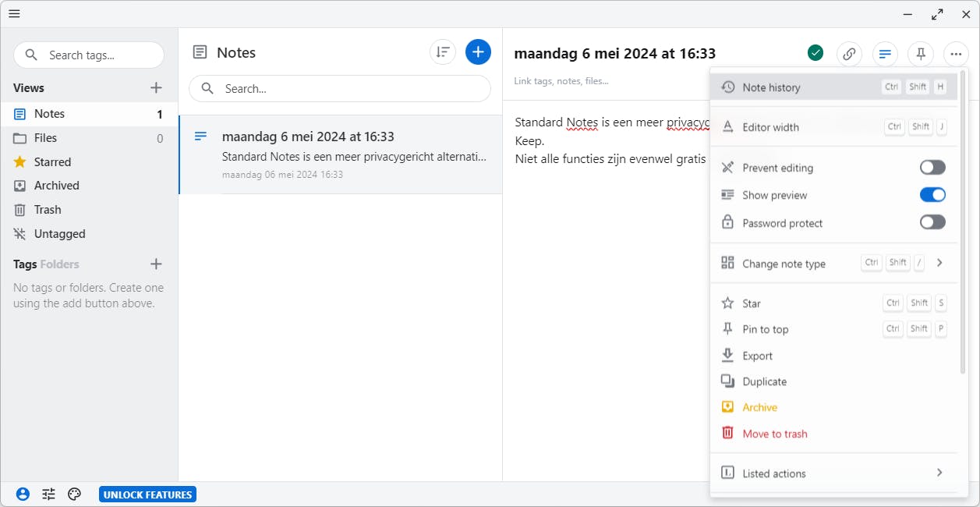Select the maandag 6 mei note item
The image size is (980, 507).
pos(341,154)
